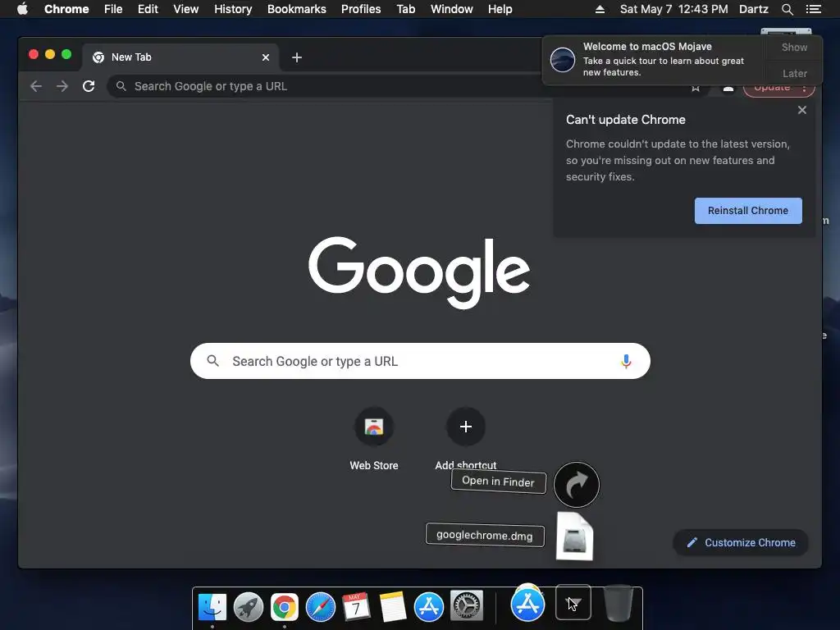Open the Bookmarks menu
The image size is (840, 630).
coord(297,9)
